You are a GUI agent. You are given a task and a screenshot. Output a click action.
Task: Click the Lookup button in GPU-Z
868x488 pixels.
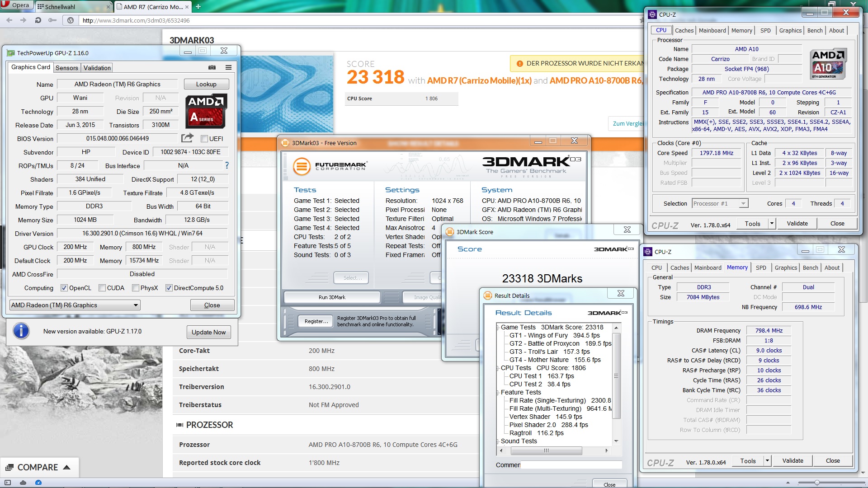pyautogui.click(x=206, y=84)
